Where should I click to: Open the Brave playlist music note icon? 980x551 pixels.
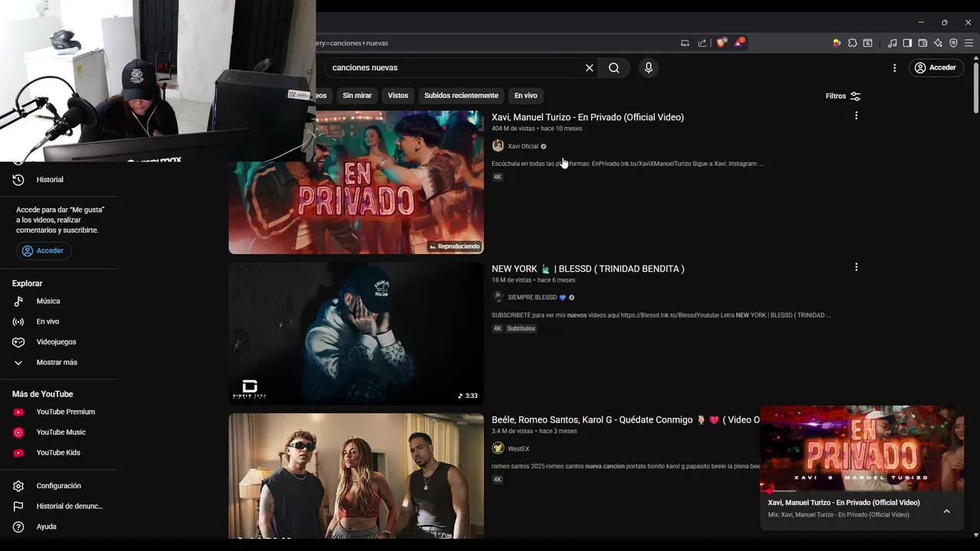point(892,43)
